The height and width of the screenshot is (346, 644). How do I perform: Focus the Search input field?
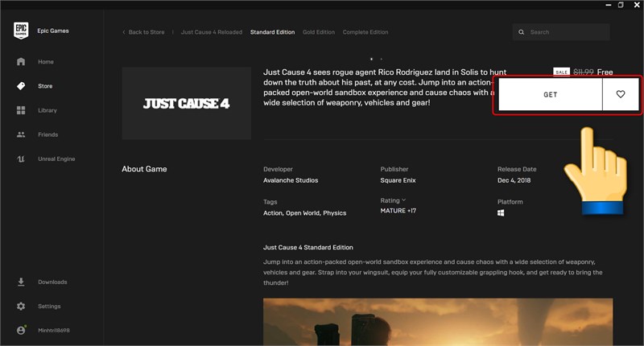(x=561, y=32)
